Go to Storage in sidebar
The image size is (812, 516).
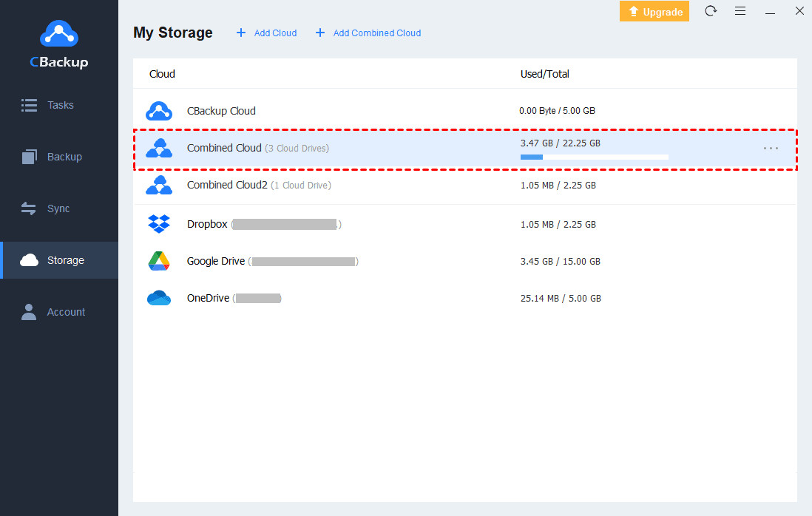tap(59, 260)
